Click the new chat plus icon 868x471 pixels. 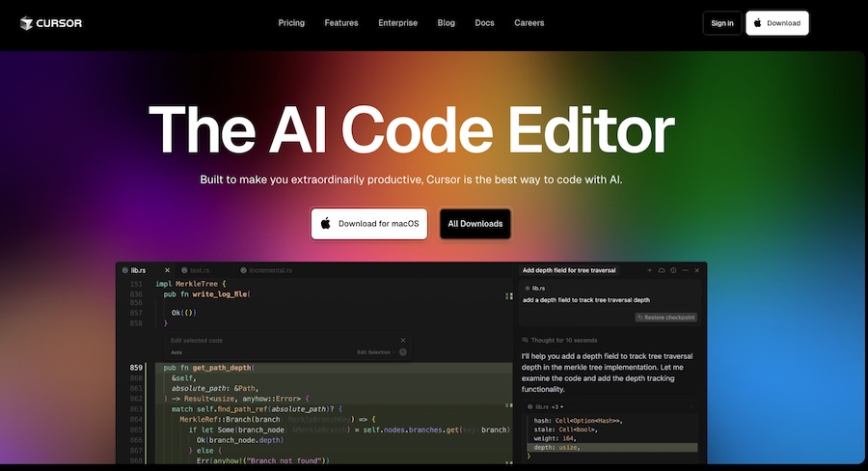649,270
